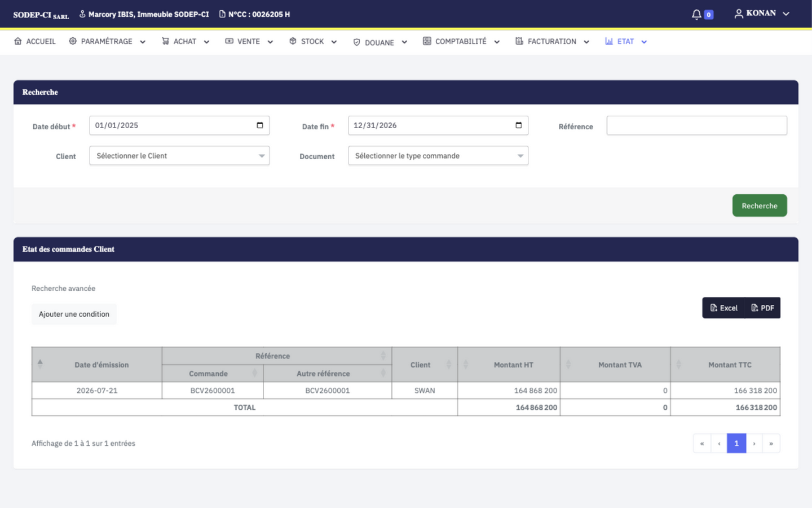Sort by the Référence group header arrows

click(383, 356)
